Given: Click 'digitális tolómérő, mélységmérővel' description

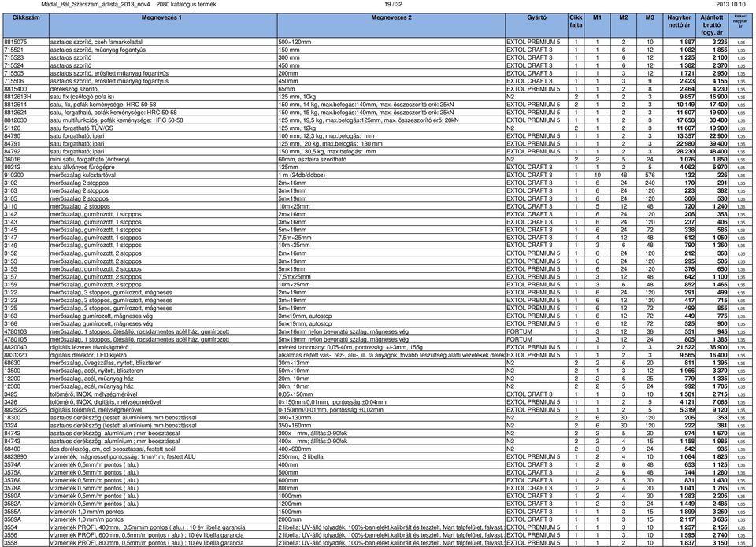Looking at the screenshot, I should coord(96,410).
